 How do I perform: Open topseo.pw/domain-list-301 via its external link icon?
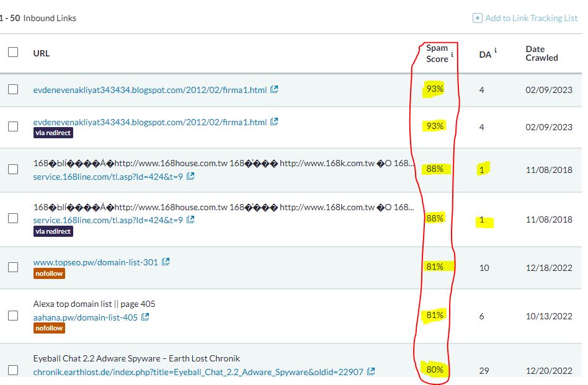coord(165,261)
